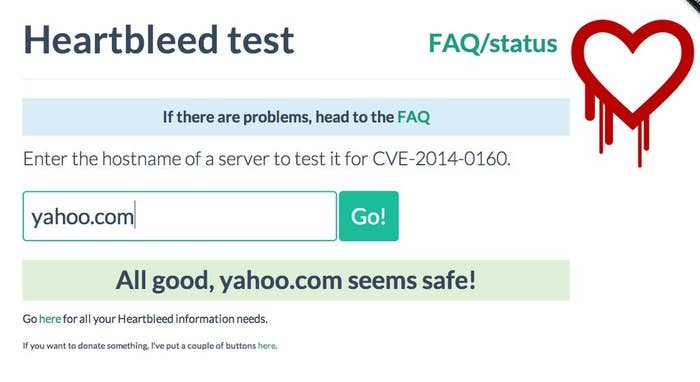
Task: Click the blue 'If there are problems' banner
Action: [296, 117]
